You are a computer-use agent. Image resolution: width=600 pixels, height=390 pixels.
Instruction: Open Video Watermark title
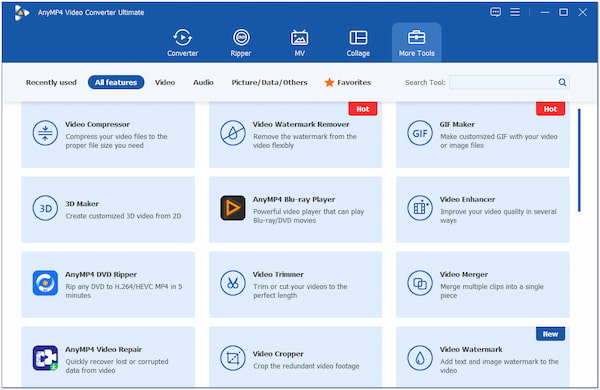(x=471, y=349)
